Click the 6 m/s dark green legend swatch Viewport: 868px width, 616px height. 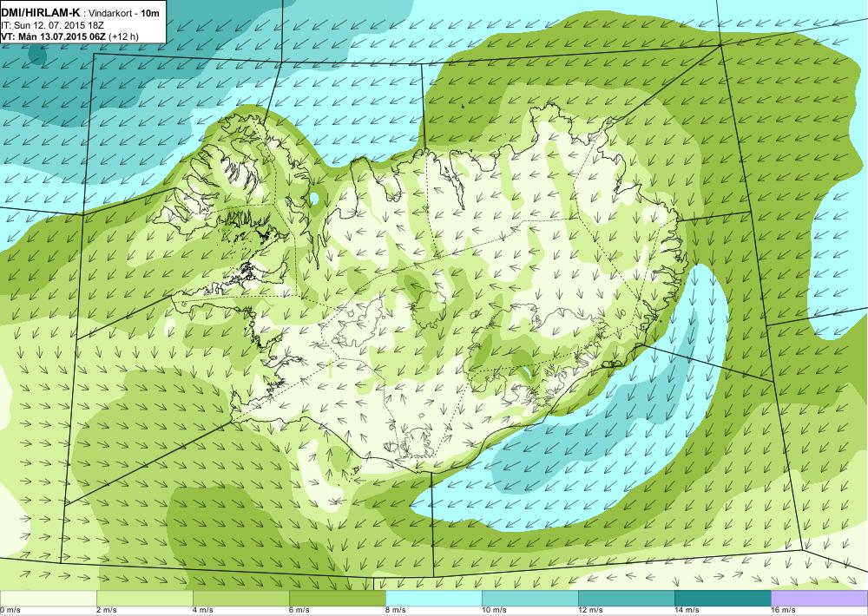click(x=338, y=599)
